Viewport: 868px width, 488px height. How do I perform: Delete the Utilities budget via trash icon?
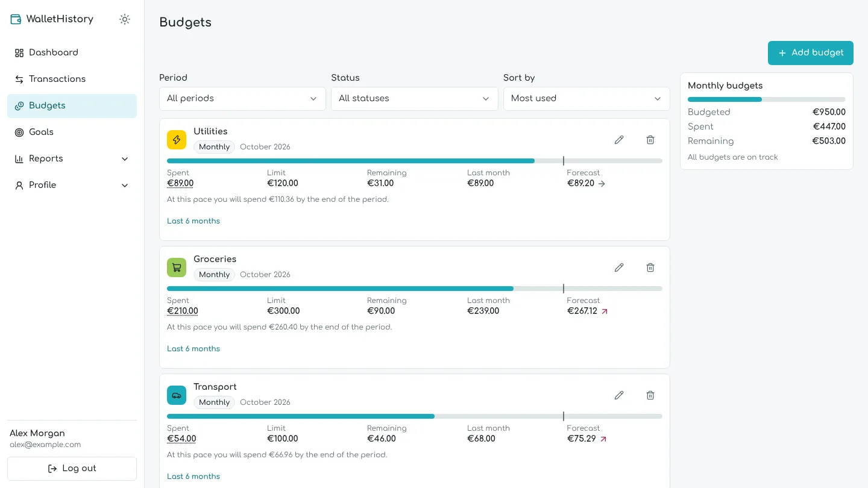(650, 140)
